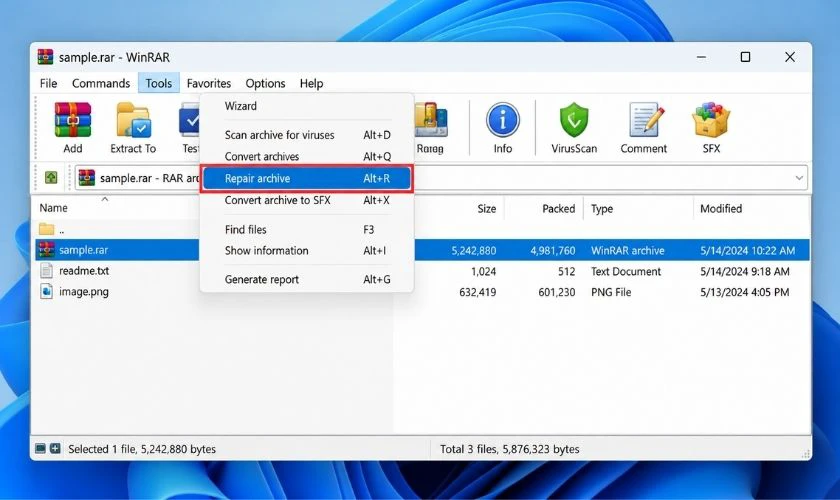Click the partially hidden Test toolbar icon
The image size is (840, 500).
point(189,128)
